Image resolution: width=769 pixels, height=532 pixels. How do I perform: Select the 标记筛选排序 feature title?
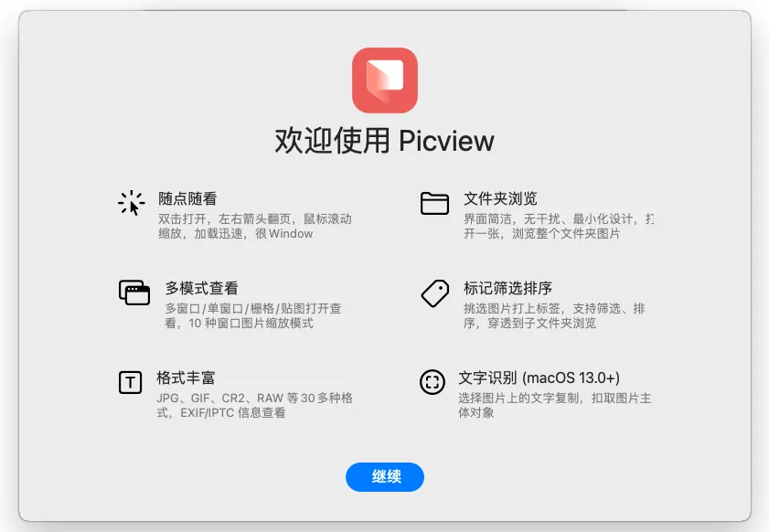click(x=507, y=288)
